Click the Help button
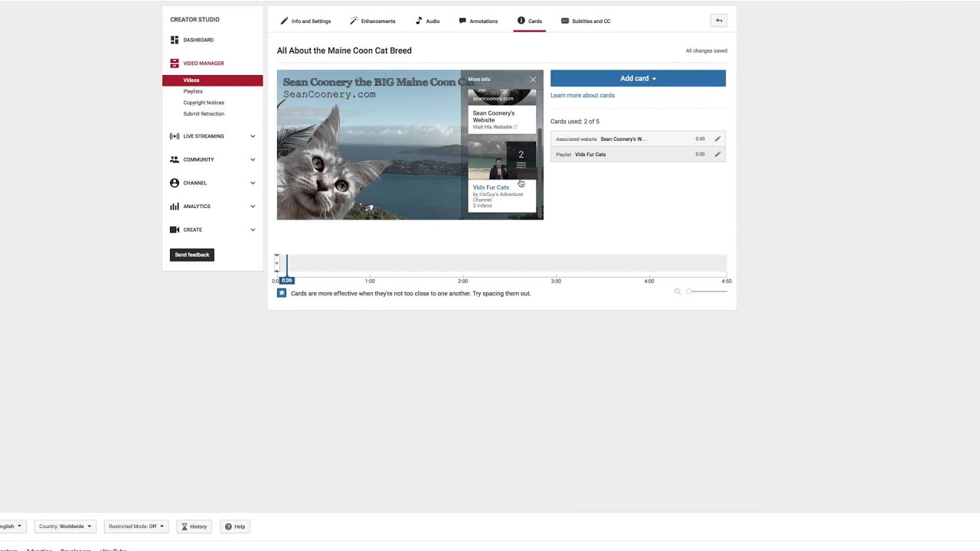 click(235, 527)
